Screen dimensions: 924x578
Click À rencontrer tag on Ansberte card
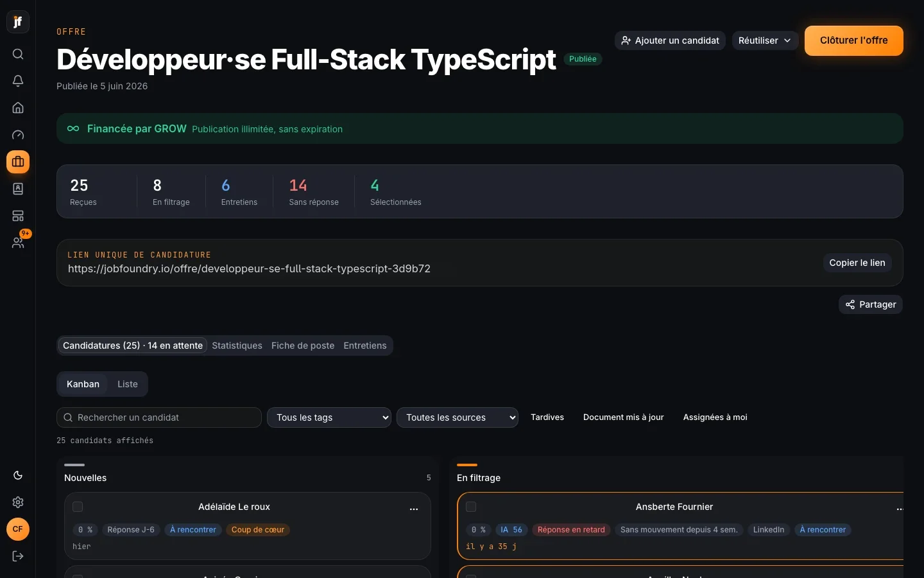click(823, 530)
